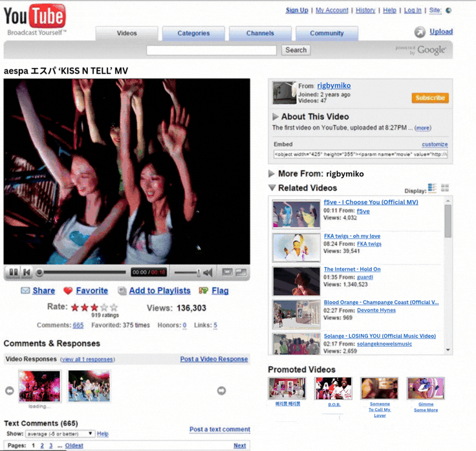
Task: Click the Log In link
Action: coord(413,10)
